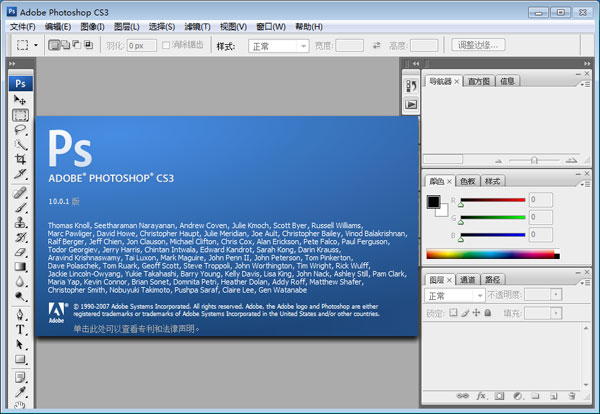The image size is (600, 414).
Task: Click the Actions play icon in the dock
Action: tap(410, 104)
